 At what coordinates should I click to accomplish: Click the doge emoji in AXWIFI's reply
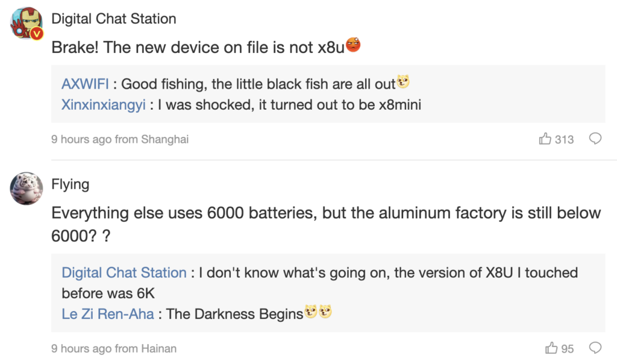point(403,83)
